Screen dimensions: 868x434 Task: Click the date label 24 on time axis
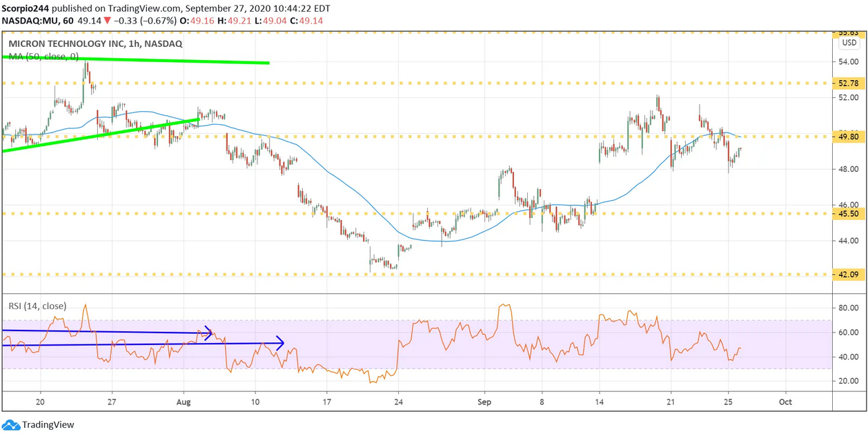tap(398, 401)
